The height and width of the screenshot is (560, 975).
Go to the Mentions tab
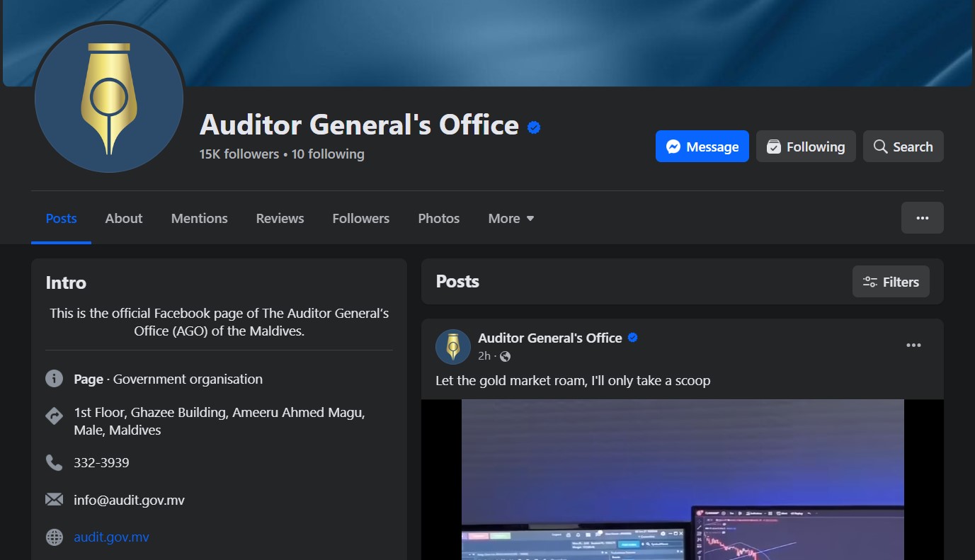(200, 219)
